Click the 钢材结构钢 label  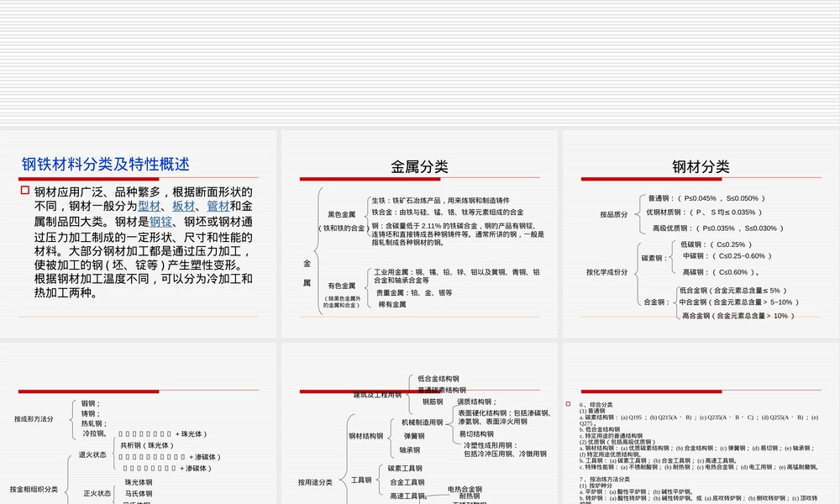366,437
